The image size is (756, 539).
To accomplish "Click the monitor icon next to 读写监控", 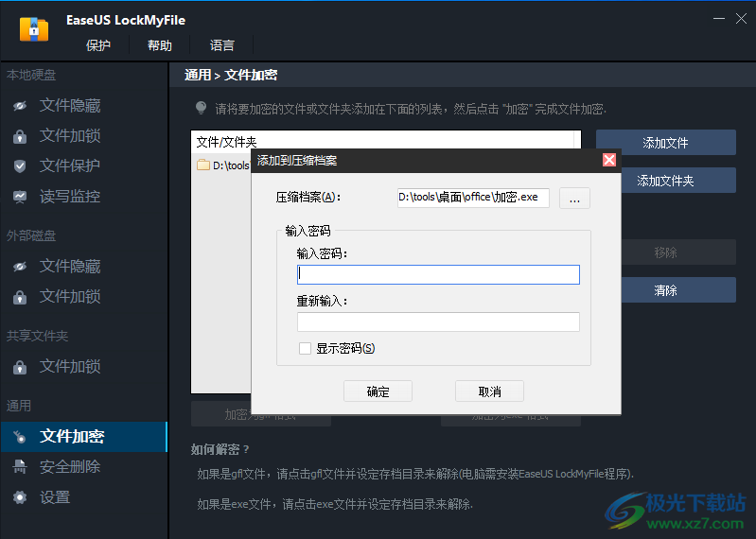I will (x=20, y=197).
